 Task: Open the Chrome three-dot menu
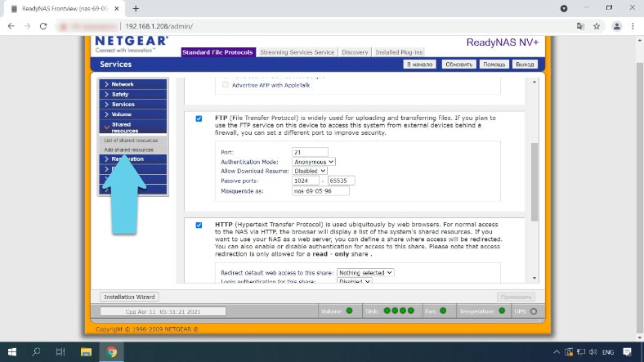633,26
